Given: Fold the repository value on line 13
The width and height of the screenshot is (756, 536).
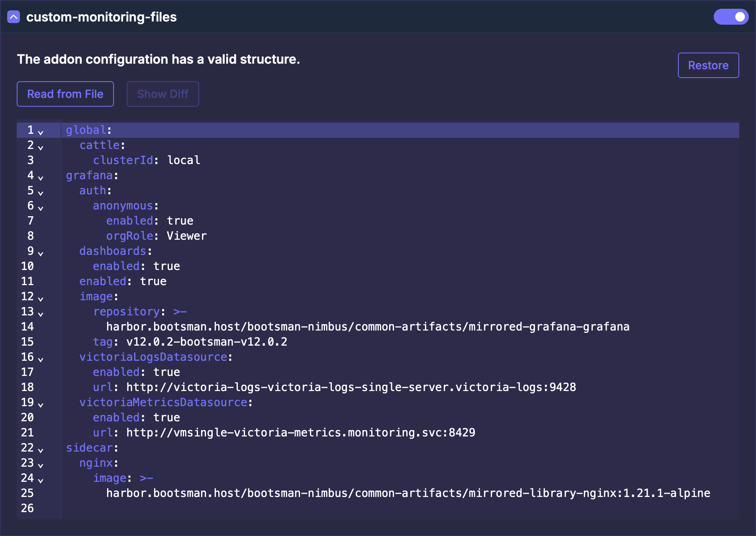Looking at the screenshot, I should pyautogui.click(x=41, y=313).
